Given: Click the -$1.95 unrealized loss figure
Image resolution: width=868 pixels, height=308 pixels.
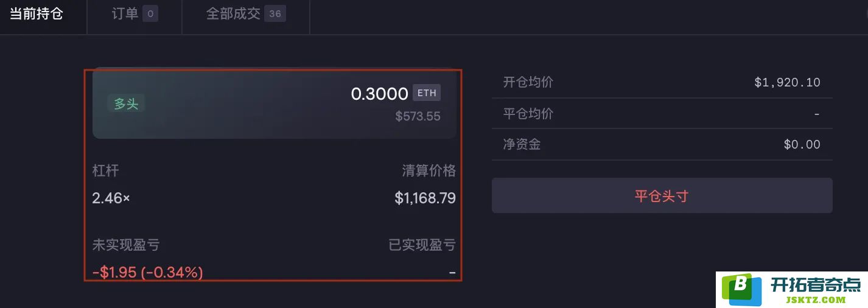Looking at the screenshot, I should pyautogui.click(x=114, y=272).
